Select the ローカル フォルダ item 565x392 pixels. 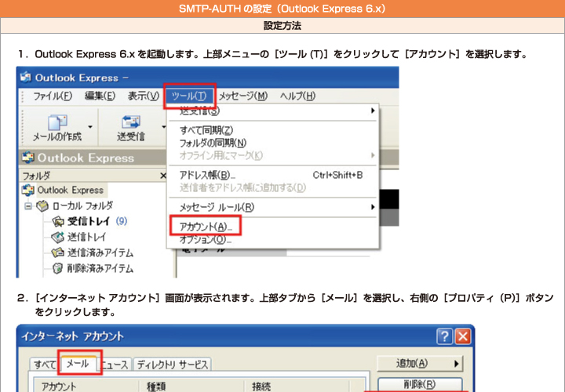[82, 206]
